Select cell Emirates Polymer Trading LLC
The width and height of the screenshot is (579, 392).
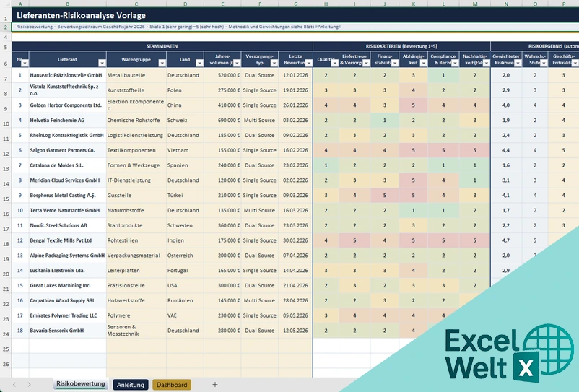coord(68,315)
